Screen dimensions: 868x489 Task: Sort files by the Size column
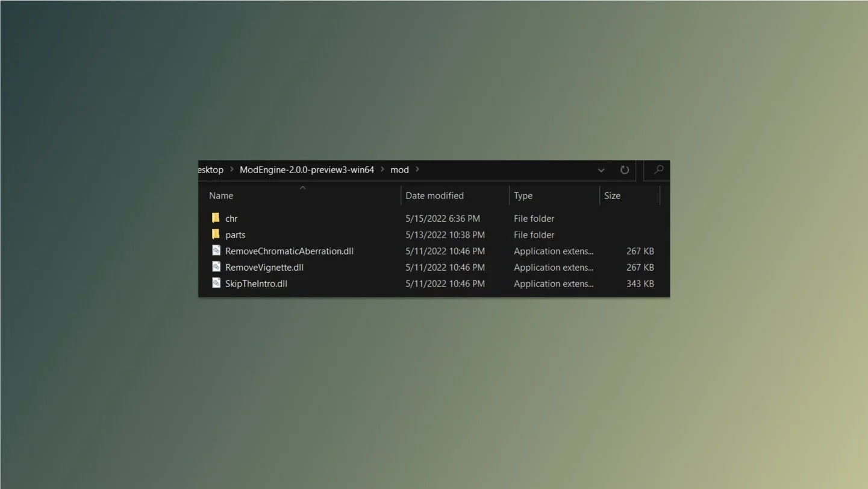pos(612,195)
